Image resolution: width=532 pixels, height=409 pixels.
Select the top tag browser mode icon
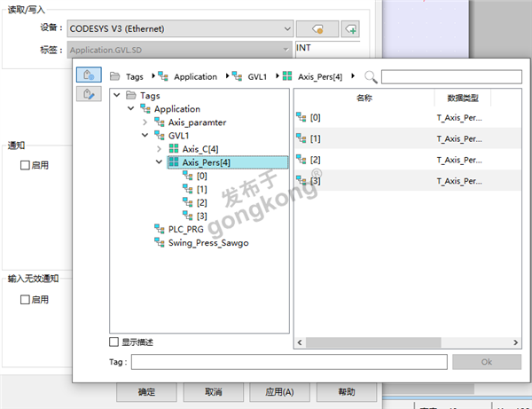coord(89,75)
